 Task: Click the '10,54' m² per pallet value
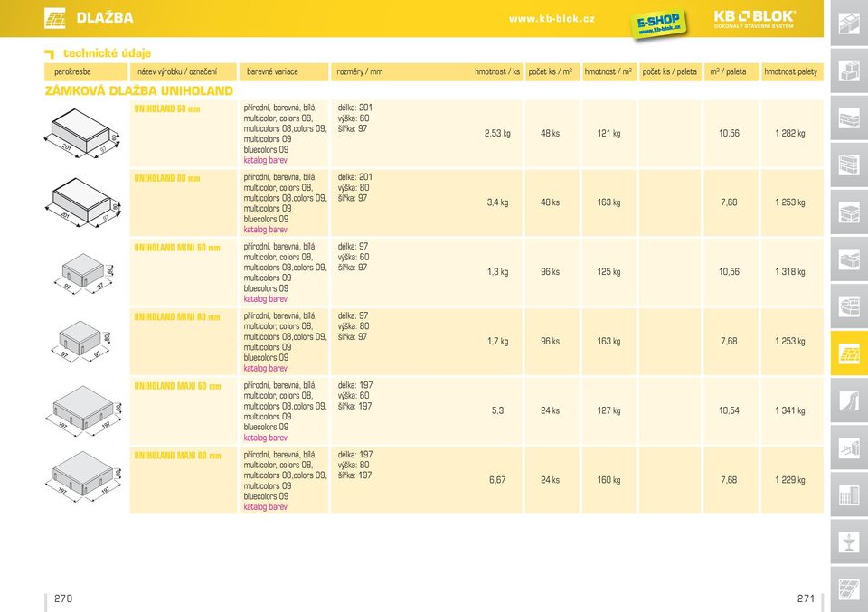(x=729, y=410)
